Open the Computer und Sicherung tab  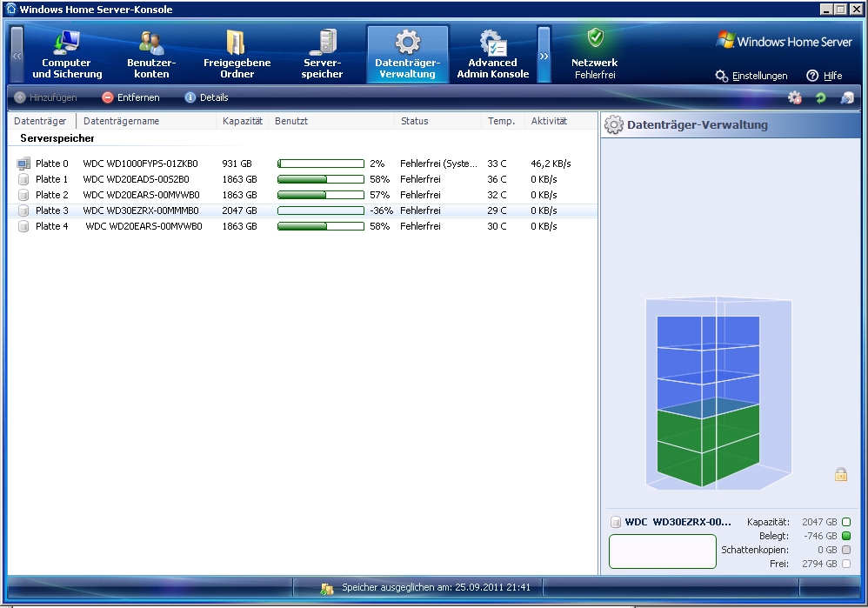click(x=67, y=55)
